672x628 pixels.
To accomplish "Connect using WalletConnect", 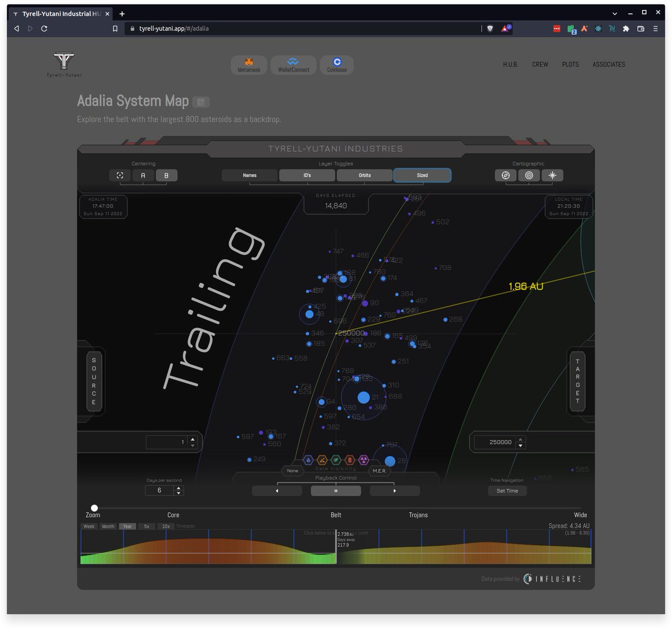I will point(293,65).
